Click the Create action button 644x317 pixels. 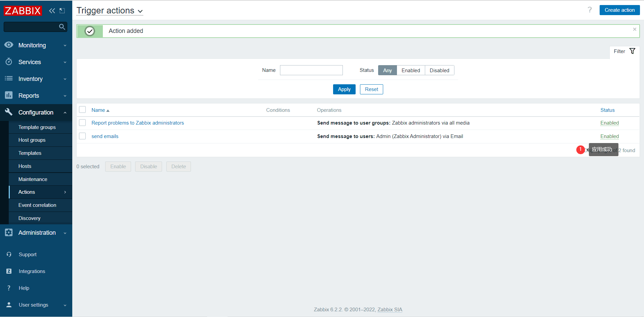pyautogui.click(x=619, y=10)
